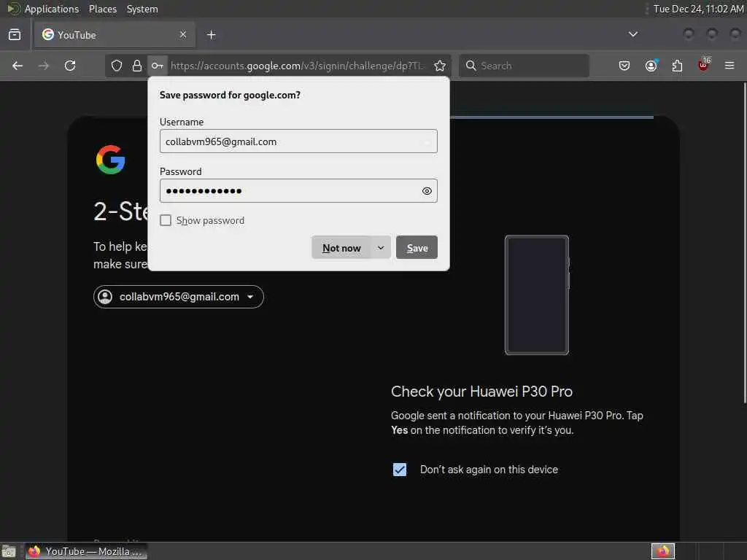Open Firefox View icon left of tabs
This screenshot has height=560, width=747.
(x=15, y=35)
